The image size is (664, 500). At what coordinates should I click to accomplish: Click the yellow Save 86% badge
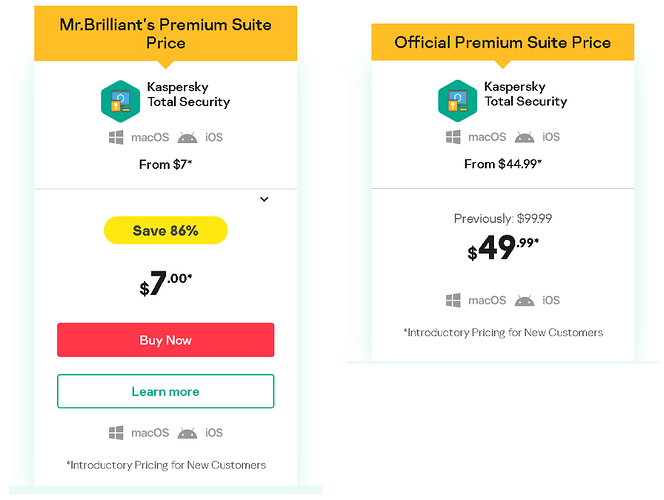166,230
